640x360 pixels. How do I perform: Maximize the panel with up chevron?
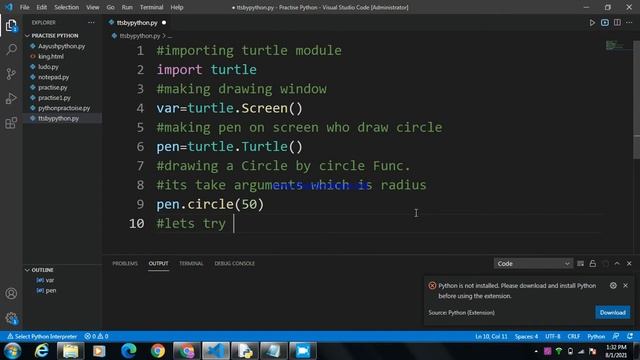coord(617,264)
